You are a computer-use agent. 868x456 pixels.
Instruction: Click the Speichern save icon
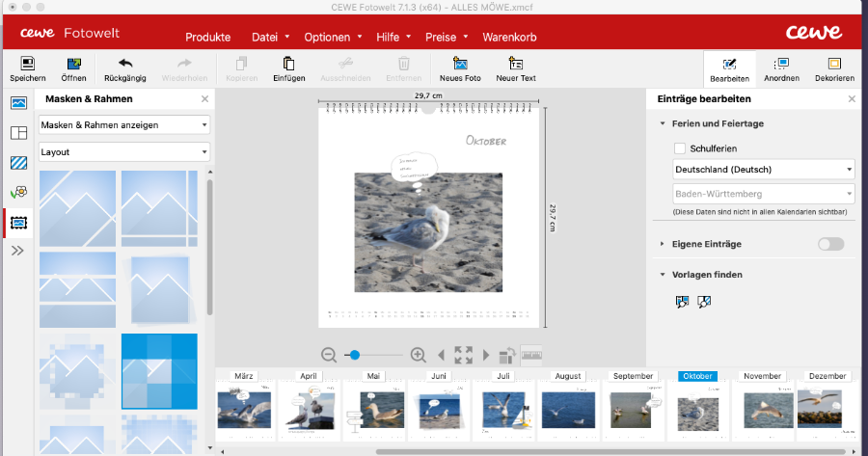click(x=27, y=64)
